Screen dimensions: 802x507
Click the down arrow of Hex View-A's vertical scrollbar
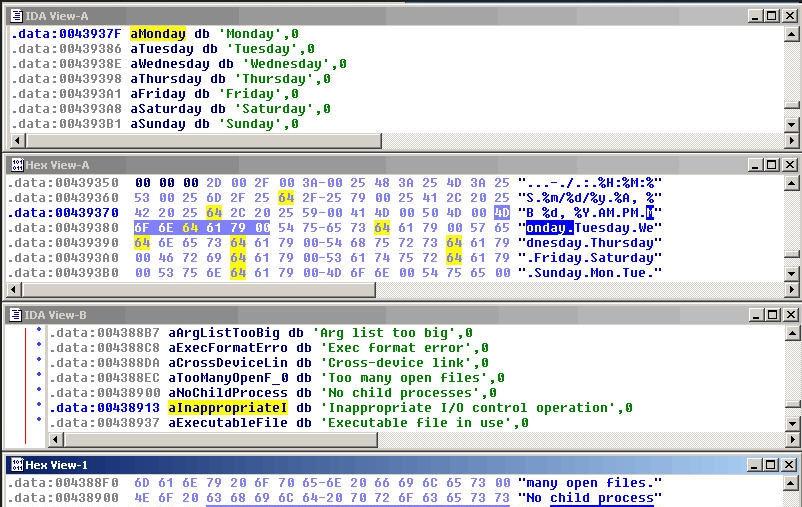792,274
